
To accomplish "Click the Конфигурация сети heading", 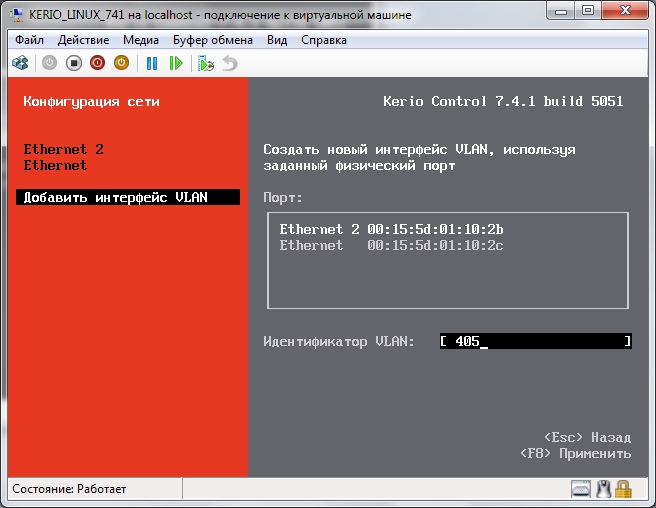I will coord(91,101).
